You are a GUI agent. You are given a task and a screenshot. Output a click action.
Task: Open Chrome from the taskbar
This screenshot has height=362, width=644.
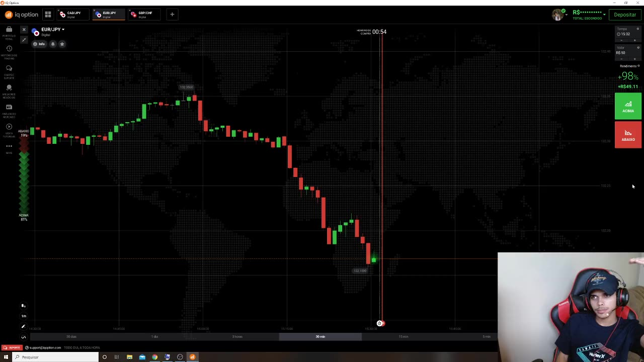click(154, 357)
